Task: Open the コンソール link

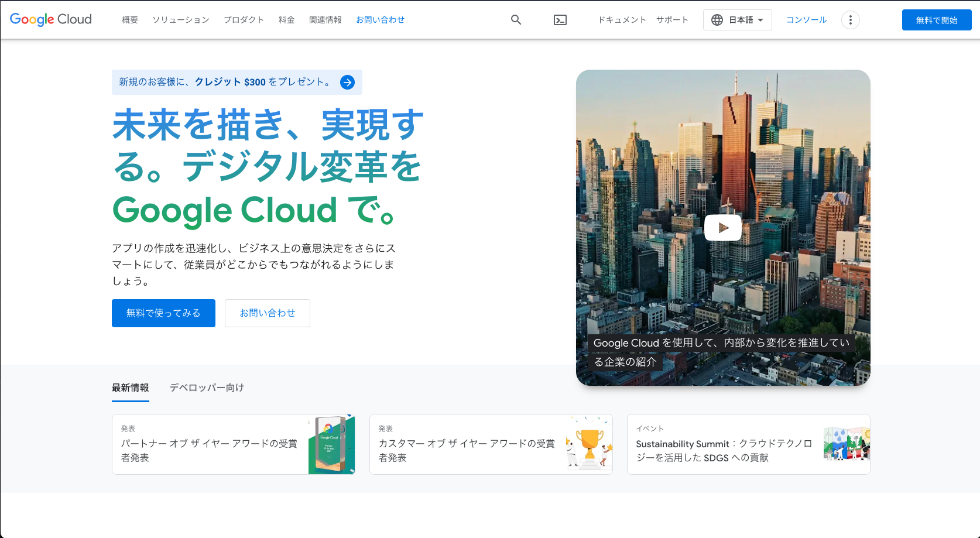Action: coord(806,20)
